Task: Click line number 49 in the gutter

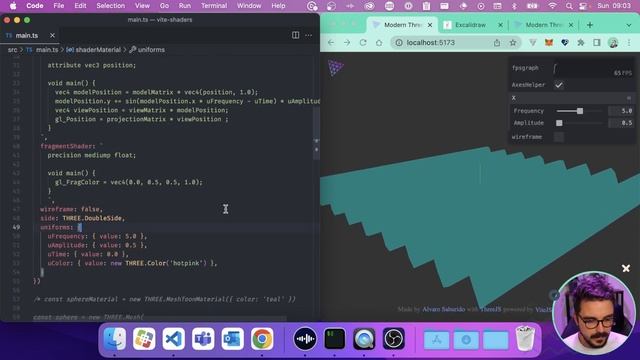Action: pyautogui.click(x=16, y=227)
